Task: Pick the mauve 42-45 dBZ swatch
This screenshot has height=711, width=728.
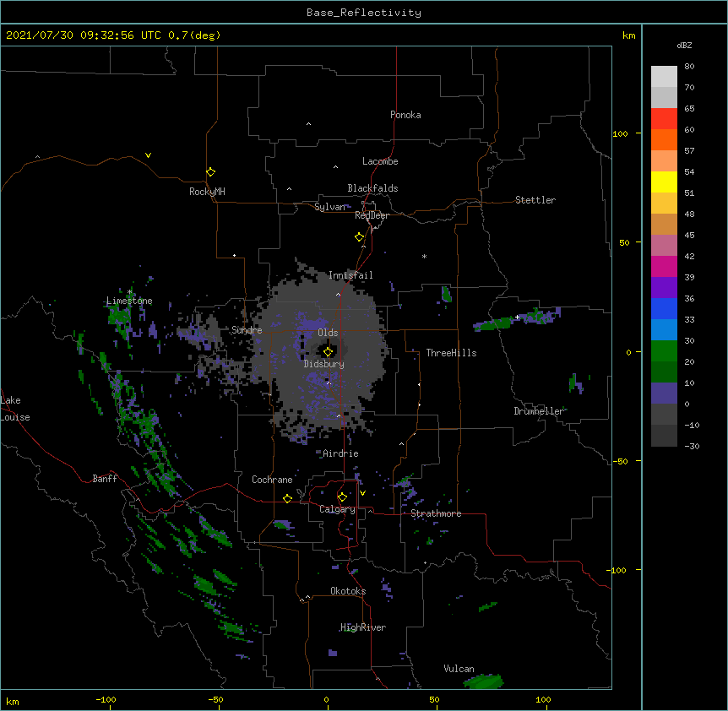Action: pos(664,246)
